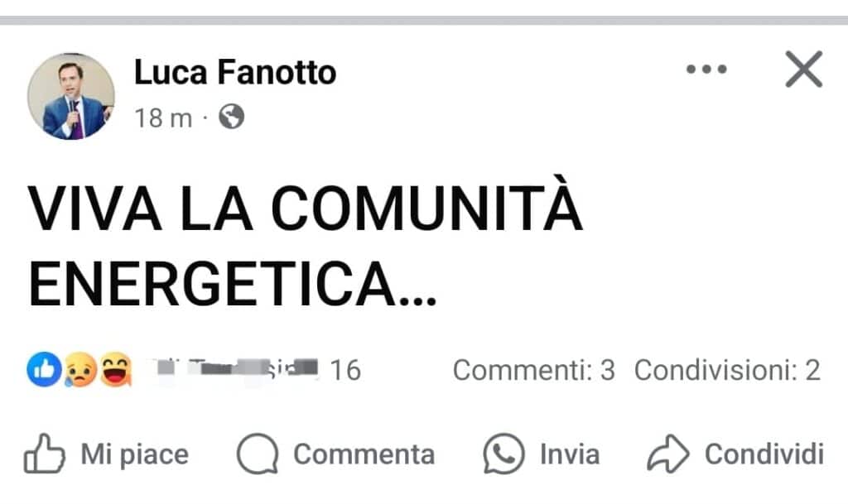Open the three-dot post options menu
Screen dimensions: 848x504
pyautogui.click(x=706, y=70)
